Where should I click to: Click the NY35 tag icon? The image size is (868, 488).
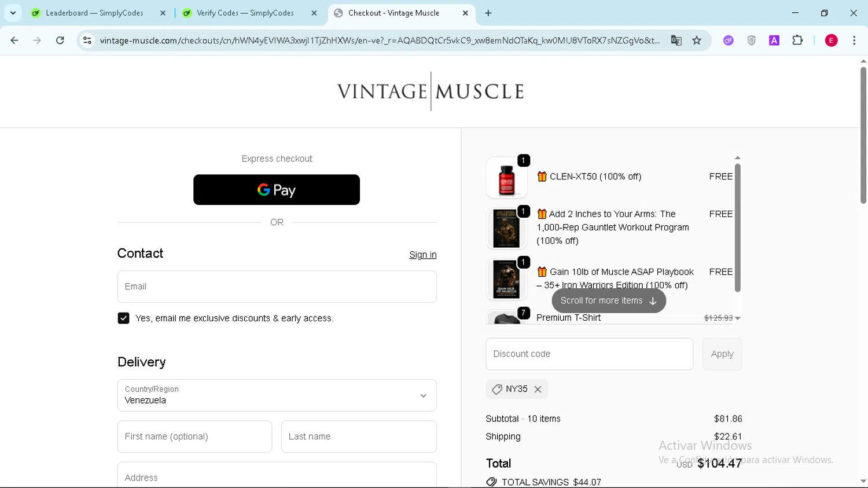pyautogui.click(x=496, y=390)
